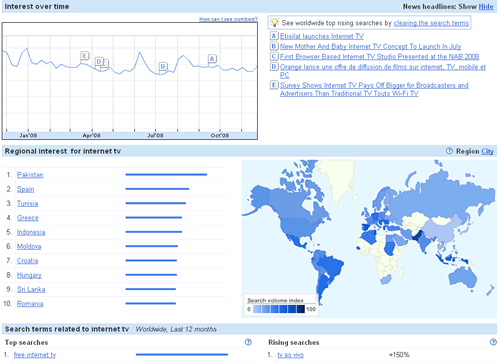Open the Orange lance une offre headline
This screenshot has width=500, height=364.
point(383,71)
